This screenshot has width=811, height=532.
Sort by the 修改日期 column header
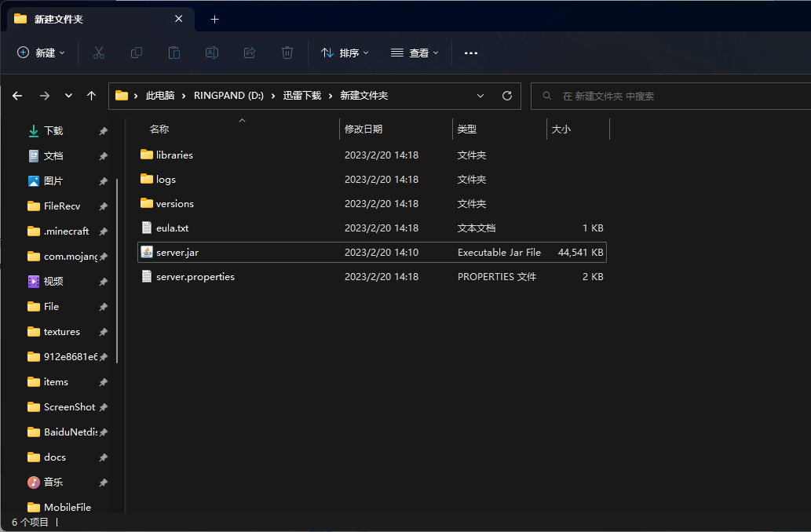coord(363,129)
